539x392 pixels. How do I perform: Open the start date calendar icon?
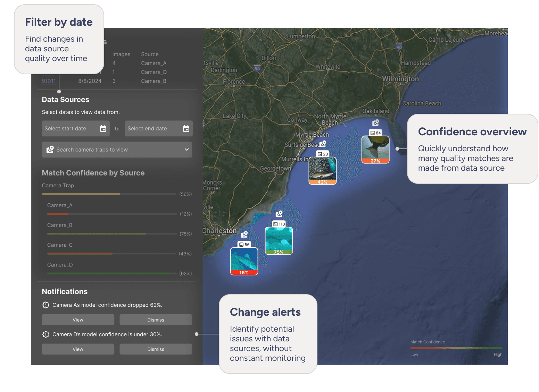[103, 129]
